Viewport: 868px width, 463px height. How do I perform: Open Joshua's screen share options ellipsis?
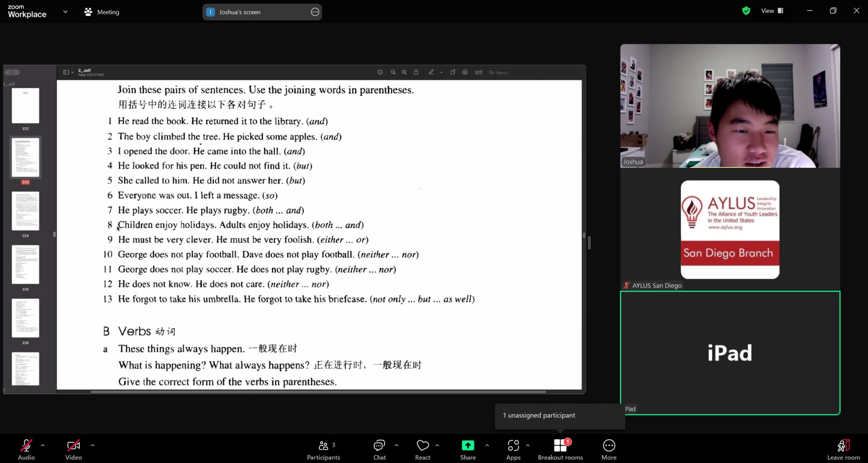pyautogui.click(x=315, y=12)
